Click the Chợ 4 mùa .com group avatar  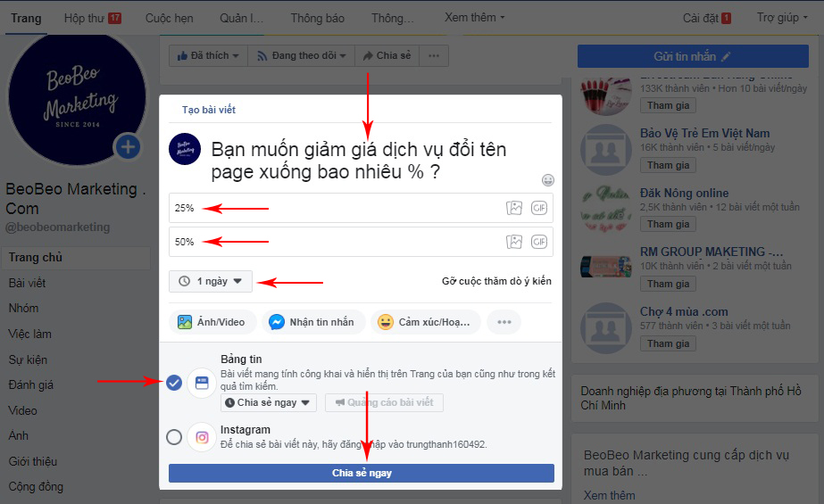tap(606, 328)
